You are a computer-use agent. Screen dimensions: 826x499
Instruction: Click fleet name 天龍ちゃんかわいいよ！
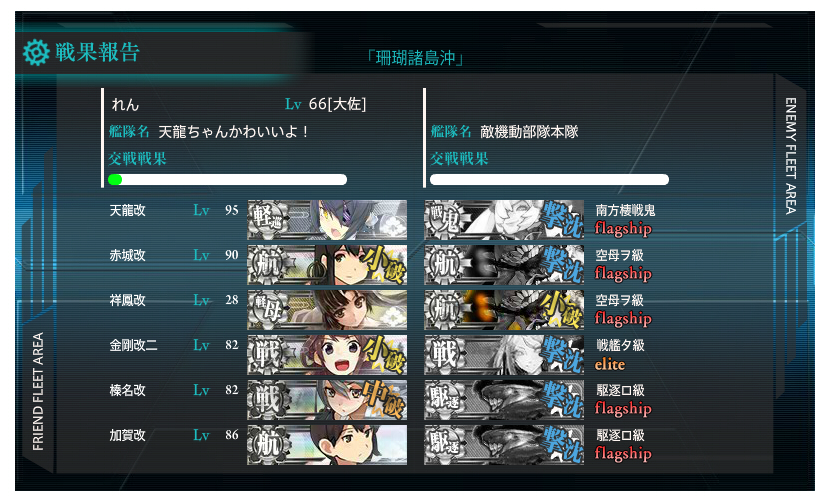click(233, 131)
